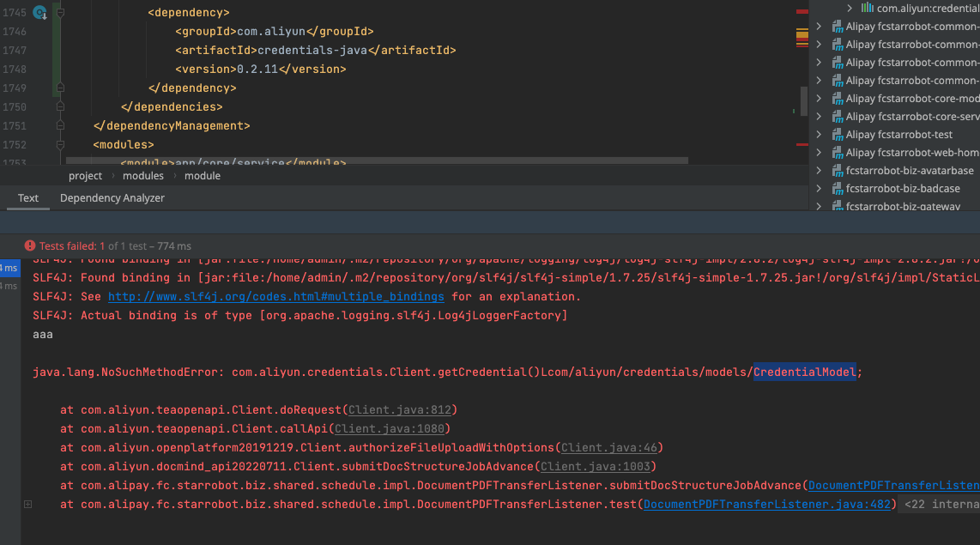This screenshot has height=545, width=980.
Task: Click the Maven module icon for fcstarrobot-test
Action: click(x=837, y=135)
